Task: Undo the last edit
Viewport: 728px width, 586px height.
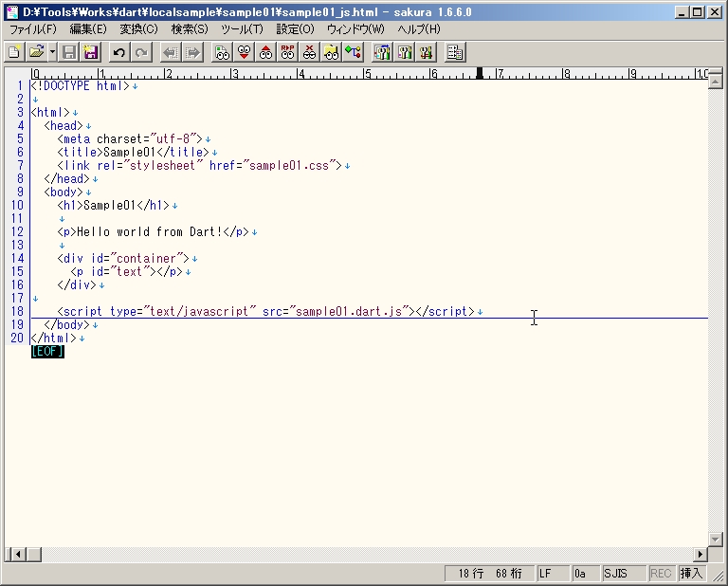Action: point(119,52)
